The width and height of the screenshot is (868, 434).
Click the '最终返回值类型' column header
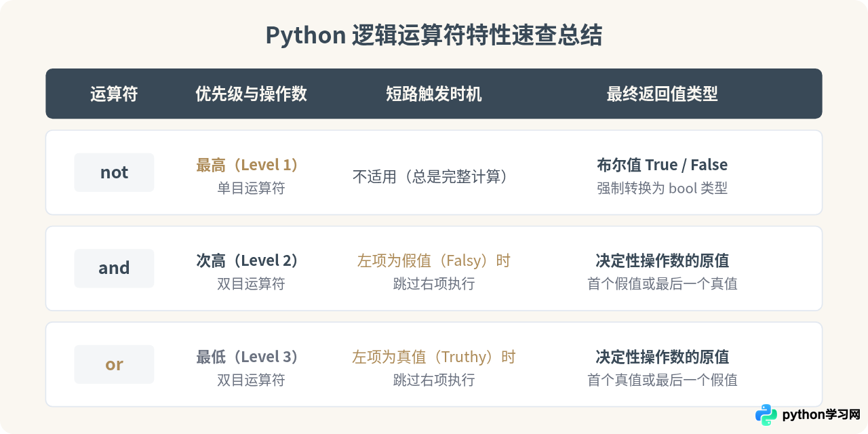pyautogui.click(x=662, y=94)
